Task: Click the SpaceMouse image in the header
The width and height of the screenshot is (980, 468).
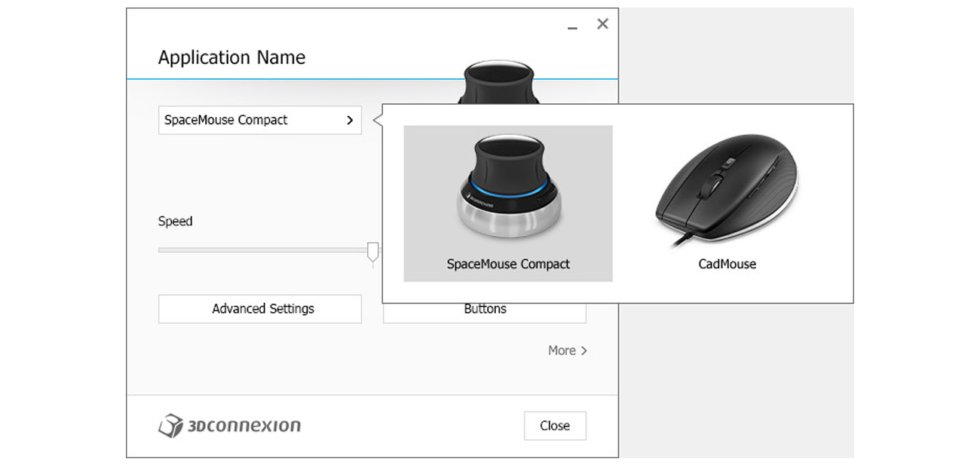Action: [x=497, y=83]
